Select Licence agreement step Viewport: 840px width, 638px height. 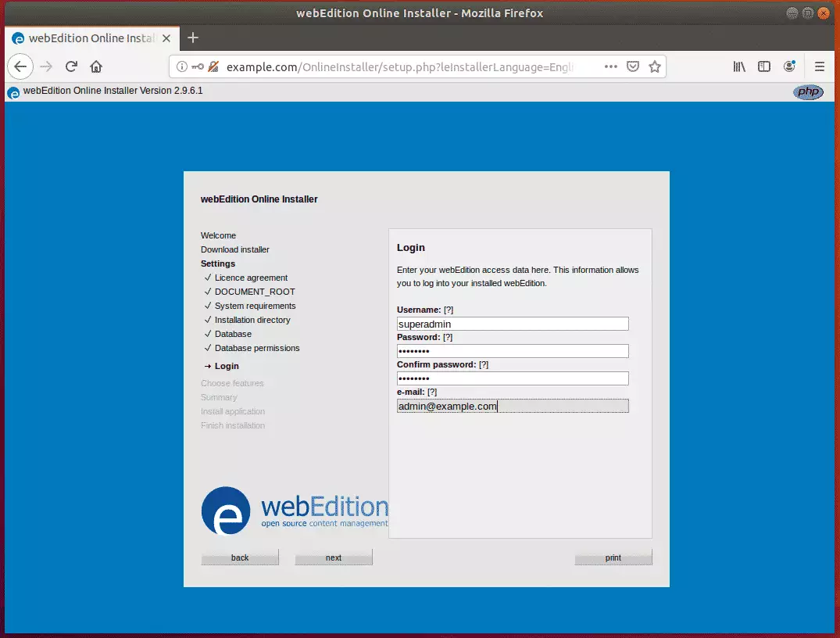pyautogui.click(x=251, y=278)
